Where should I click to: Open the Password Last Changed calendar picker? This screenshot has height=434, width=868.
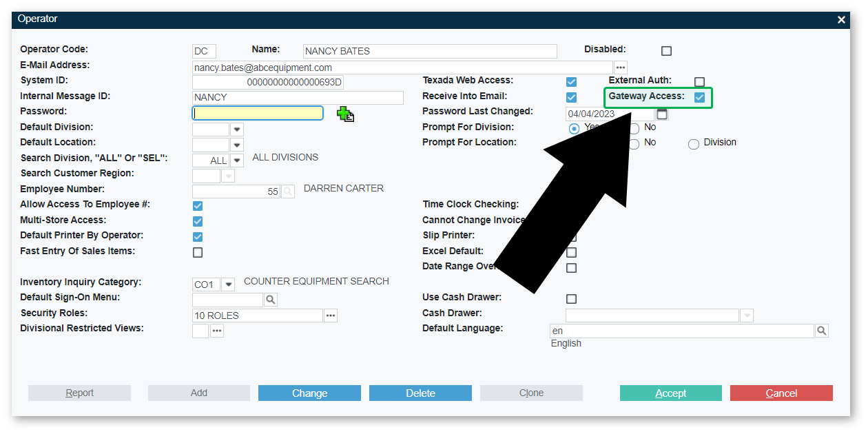[x=662, y=114]
